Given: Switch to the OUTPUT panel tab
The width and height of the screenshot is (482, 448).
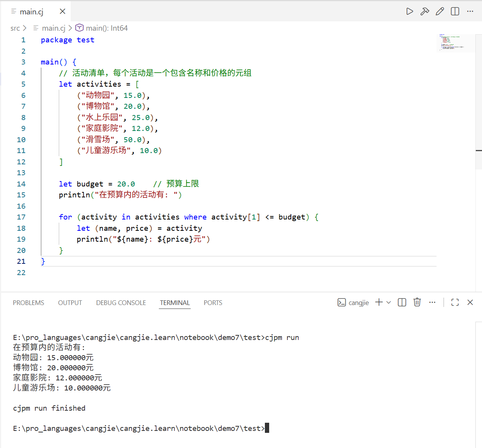Looking at the screenshot, I should (70, 303).
